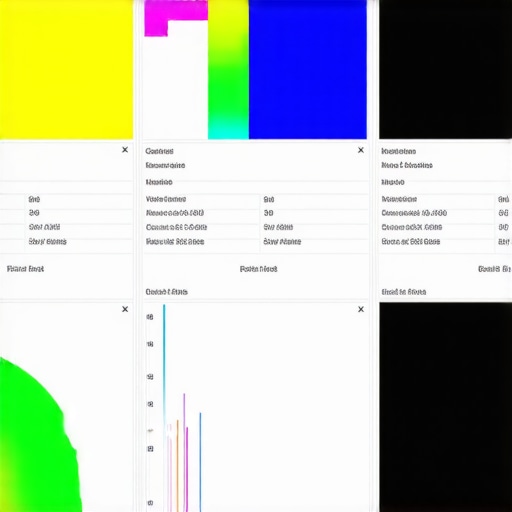The image size is (512, 512).
Task: Select the solid yellow image
Action: 66,69
